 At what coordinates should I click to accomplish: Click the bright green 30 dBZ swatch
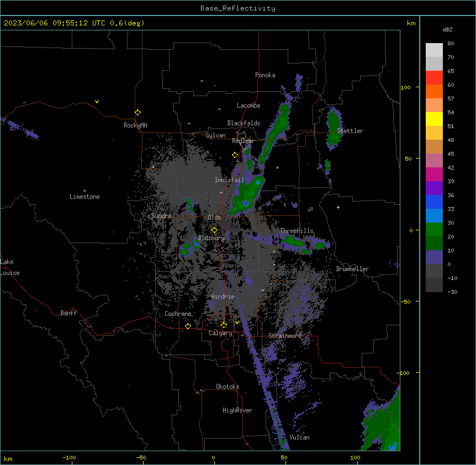pos(434,230)
